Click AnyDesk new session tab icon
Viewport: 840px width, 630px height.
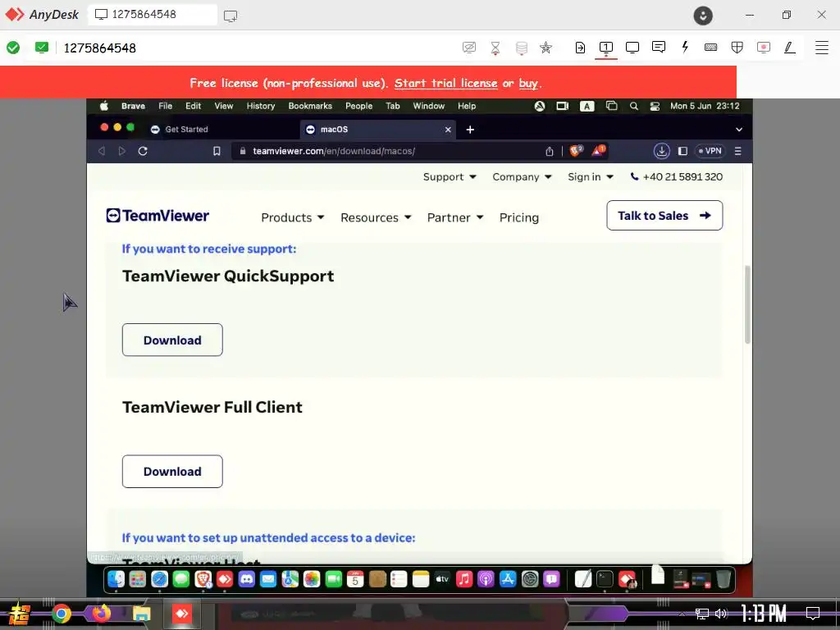[x=231, y=16]
